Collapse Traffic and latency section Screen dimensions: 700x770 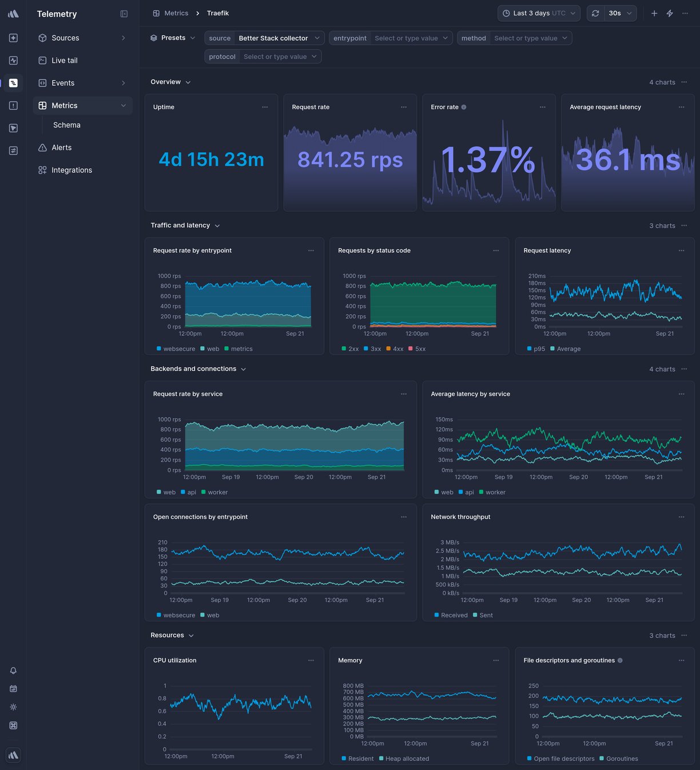coord(185,225)
